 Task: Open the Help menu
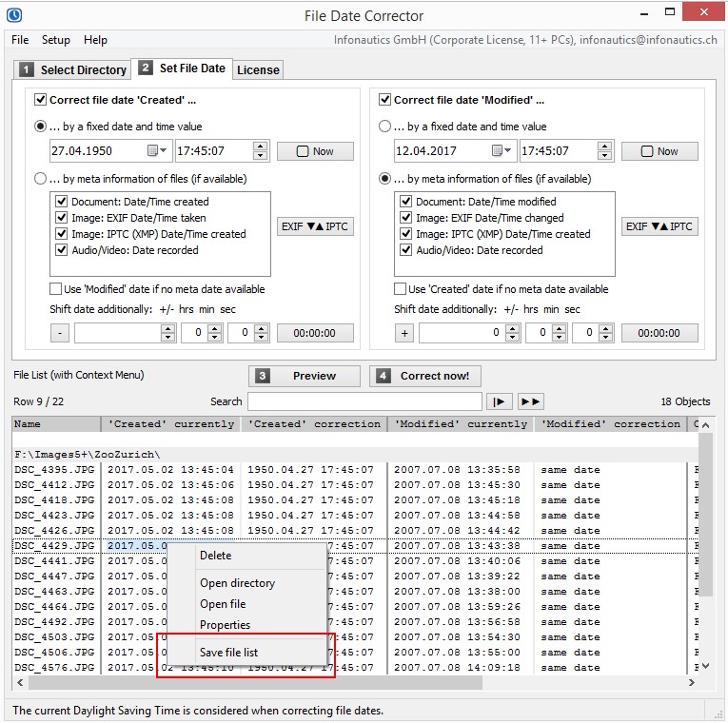click(95, 40)
